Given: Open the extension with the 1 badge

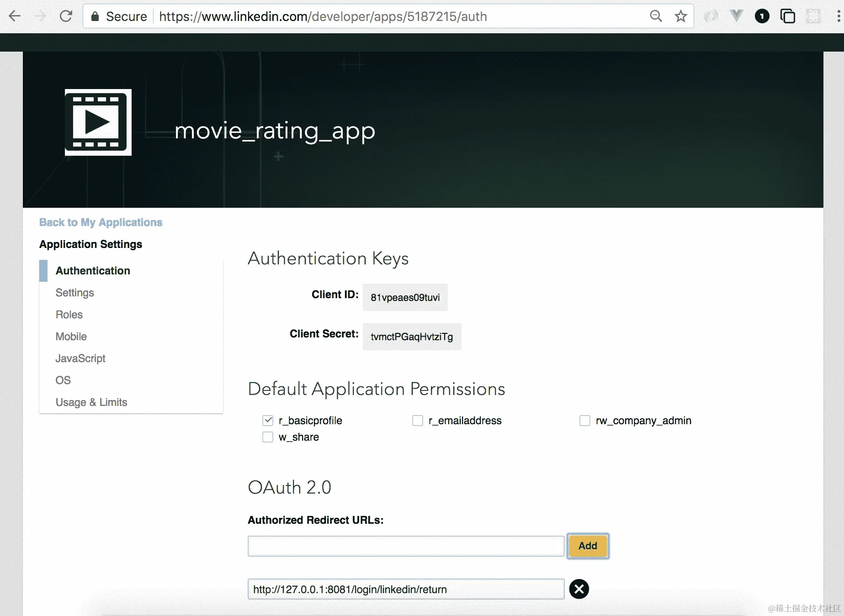Looking at the screenshot, I should click(762, 16).
